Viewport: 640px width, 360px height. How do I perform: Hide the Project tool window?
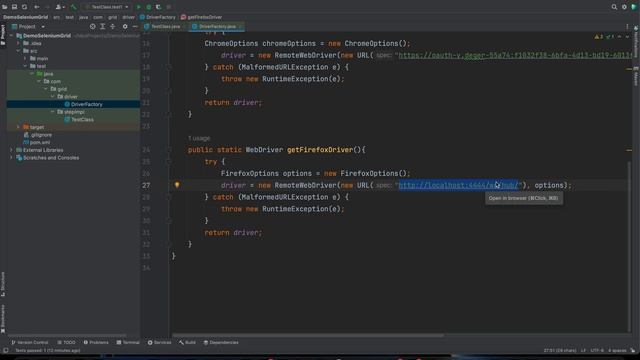coord(135,27)
